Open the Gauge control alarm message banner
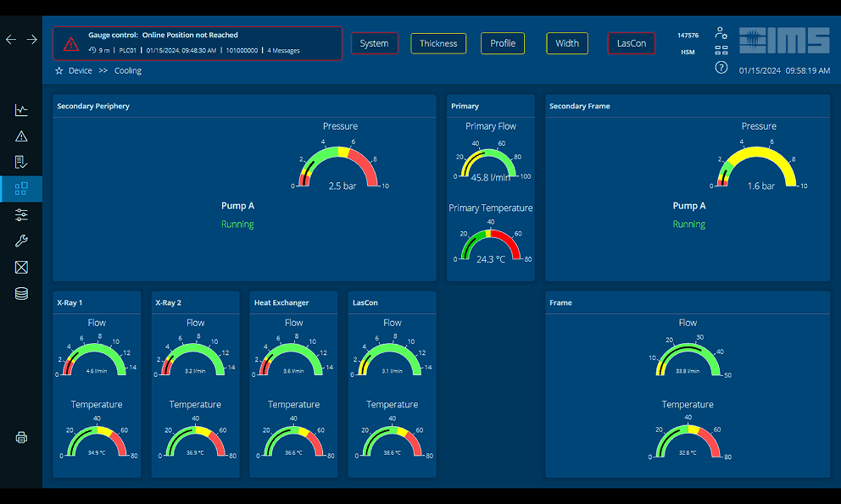Viewport: 841px width, 504px height. [198, 43]
